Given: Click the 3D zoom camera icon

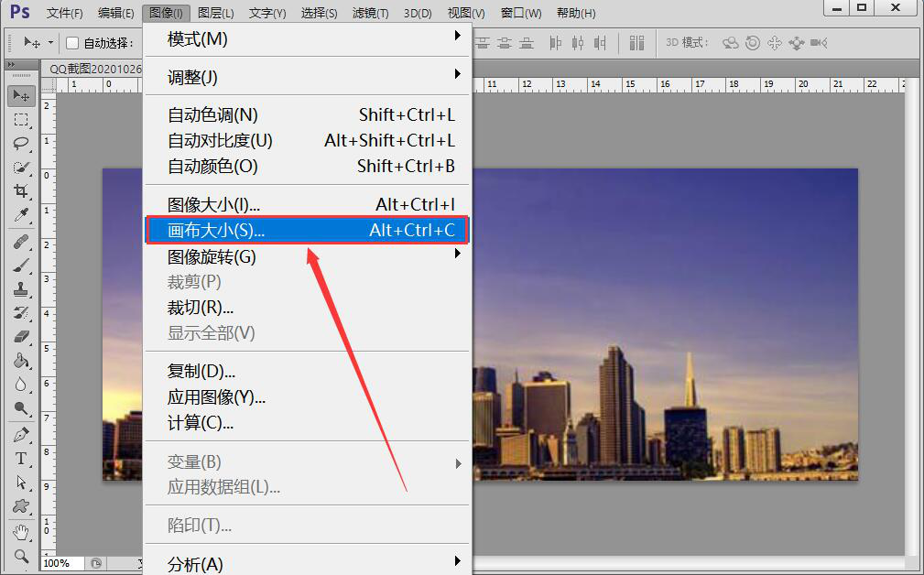Looking at the screenshot, I should pyautogui.click(x=819, y=42).
